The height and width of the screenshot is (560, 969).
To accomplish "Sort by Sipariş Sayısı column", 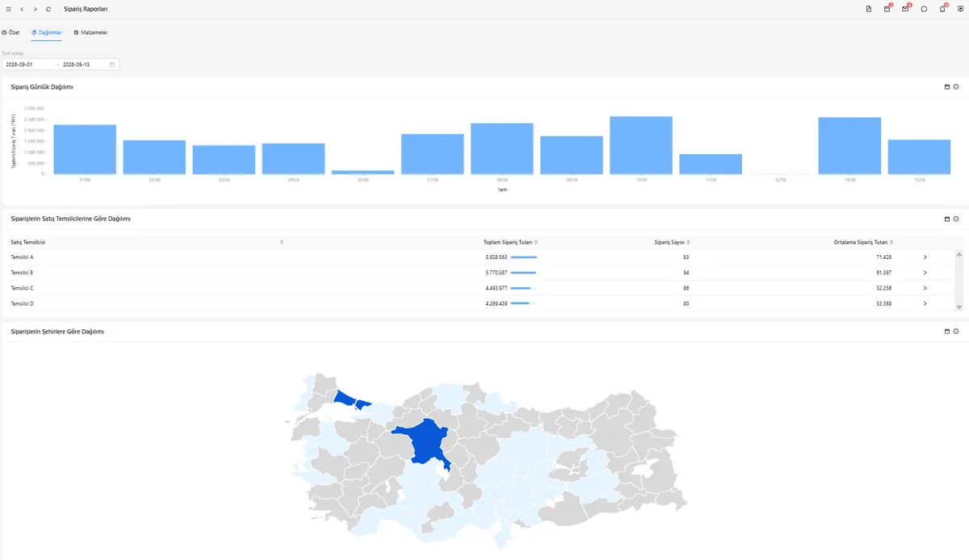I will tap(687, 242).
